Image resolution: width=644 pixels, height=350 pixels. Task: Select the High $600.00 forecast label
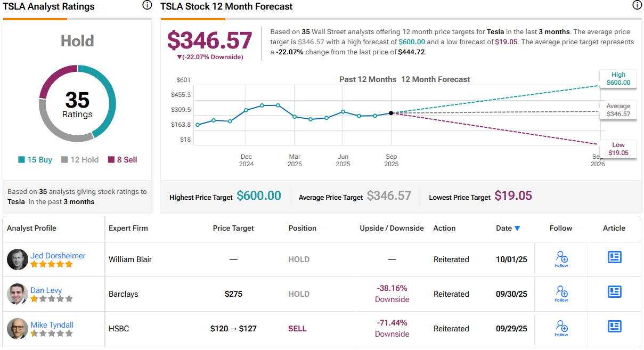point(618,79)
